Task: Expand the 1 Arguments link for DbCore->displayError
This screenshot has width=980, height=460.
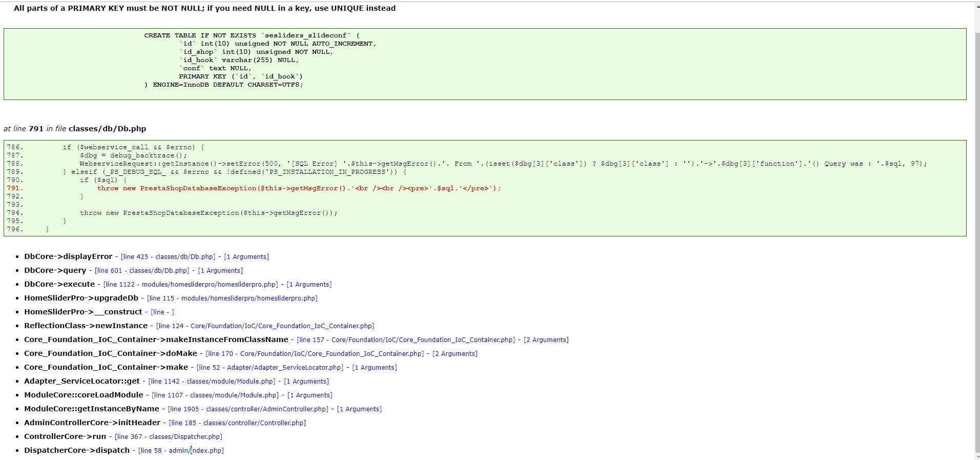Action: [246, 256]
